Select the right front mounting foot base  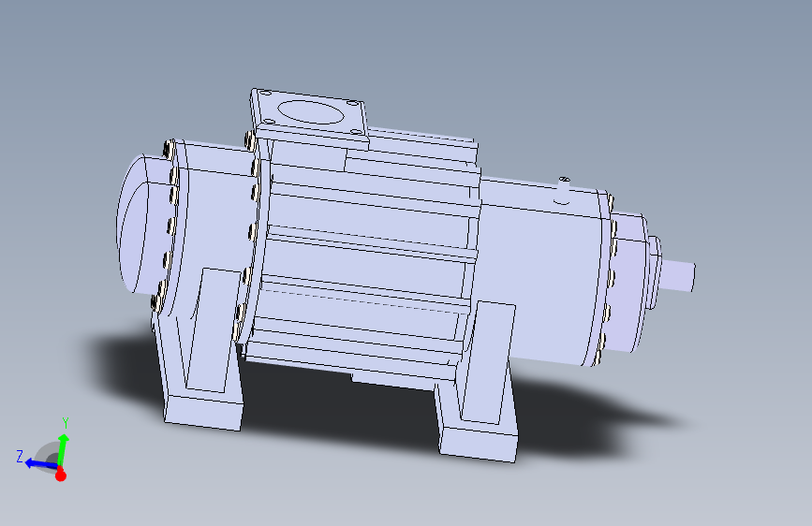click(x=478, y=444)
